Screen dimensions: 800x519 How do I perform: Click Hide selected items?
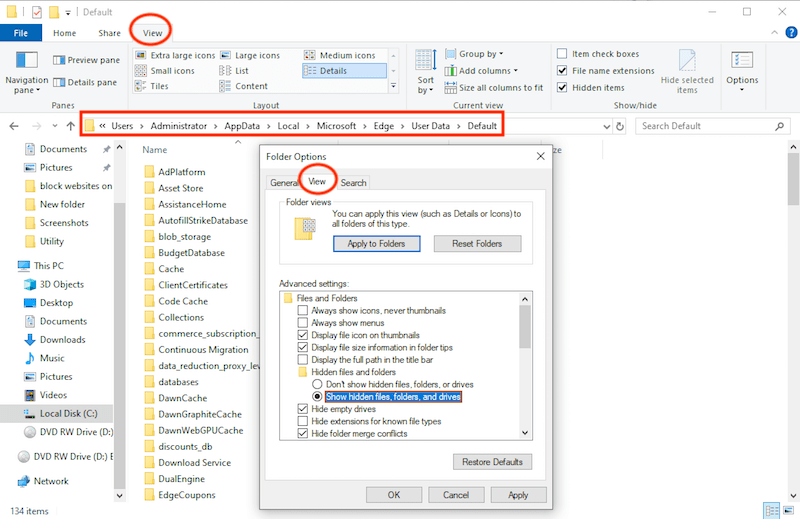pos(687,72)
